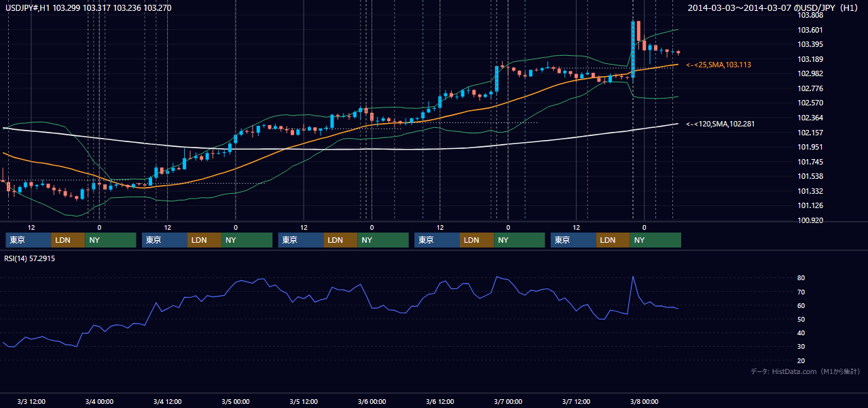Click the 103.189 price axis label
The height and width of the screenshot is (408, 868).
(x=810, y=59)
